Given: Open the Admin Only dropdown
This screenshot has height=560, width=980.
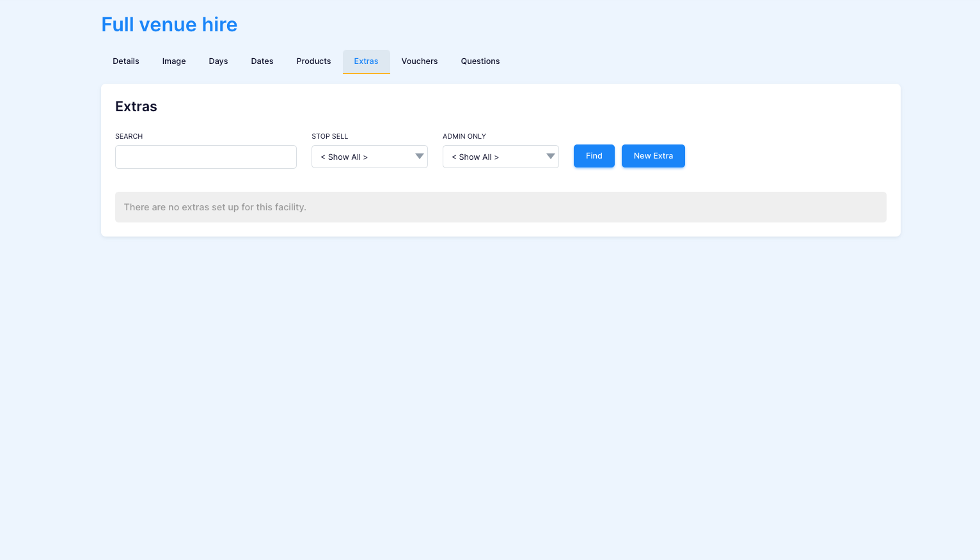Looking at the screenshot, I should tap(501, 157).
